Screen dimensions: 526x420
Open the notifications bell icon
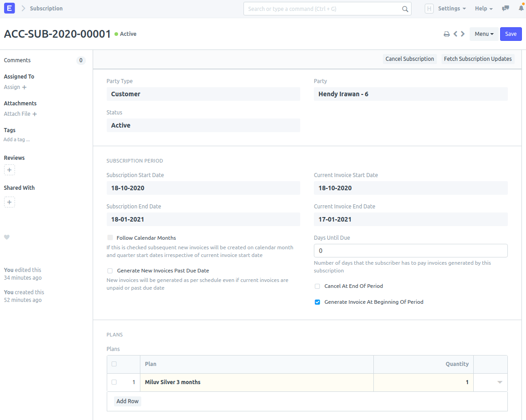(521, 8)
